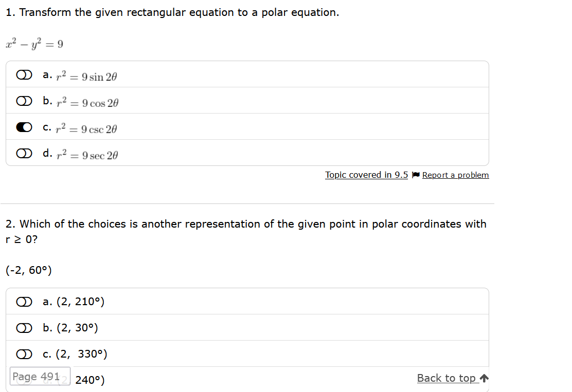Viewport: 572px width, 392px height.
Task: Click the equation x² − y² = 9
Action: point(34,44)
